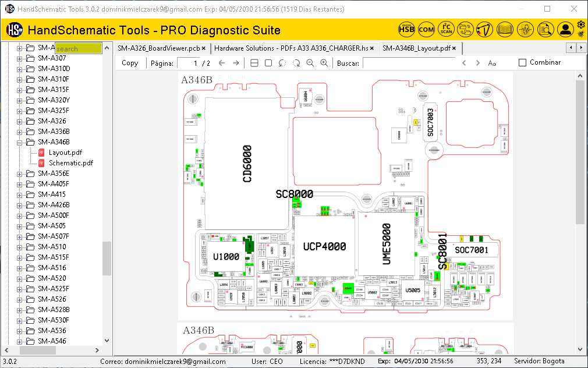This screenshot has height=368, width=588.
Task: Click the HandSchematic HS logo
Action: [15, 30]
